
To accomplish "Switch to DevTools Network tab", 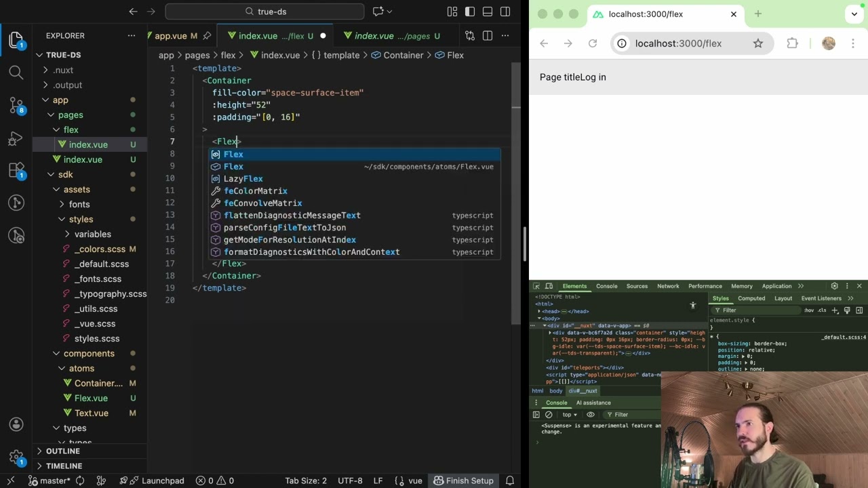I will (668, 286).
